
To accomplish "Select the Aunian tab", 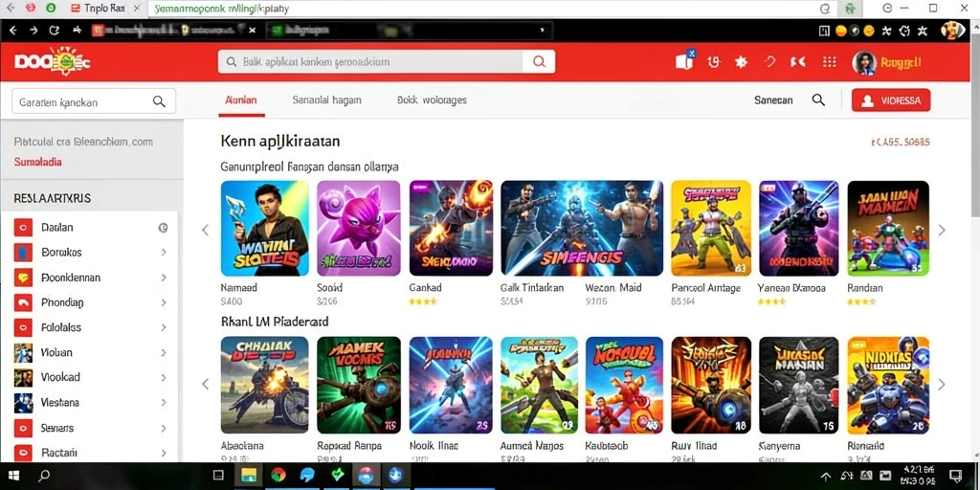I will [x=240, y=100].
